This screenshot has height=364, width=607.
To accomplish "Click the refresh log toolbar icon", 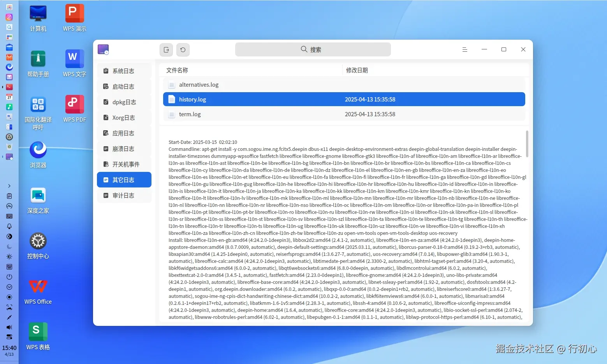I will (183, 49).
